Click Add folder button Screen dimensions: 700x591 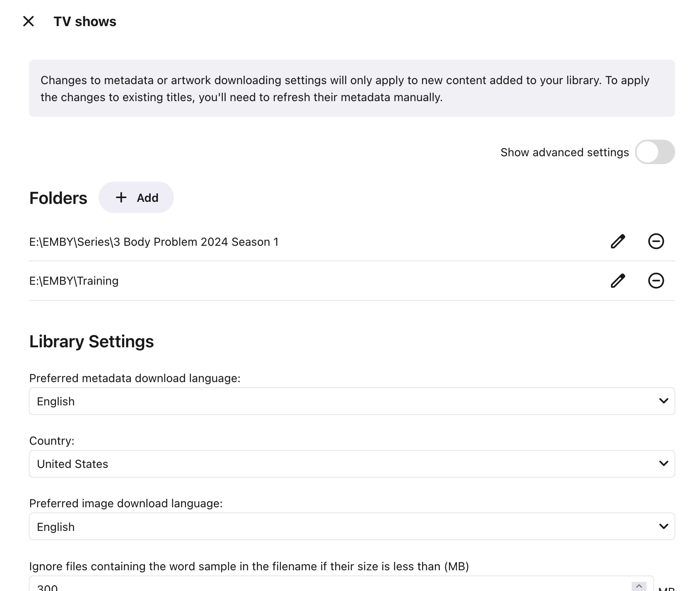(x=136, y=198)
